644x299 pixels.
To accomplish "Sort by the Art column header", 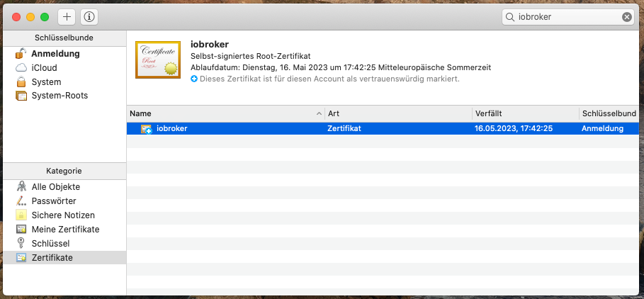I will (397, 113).
